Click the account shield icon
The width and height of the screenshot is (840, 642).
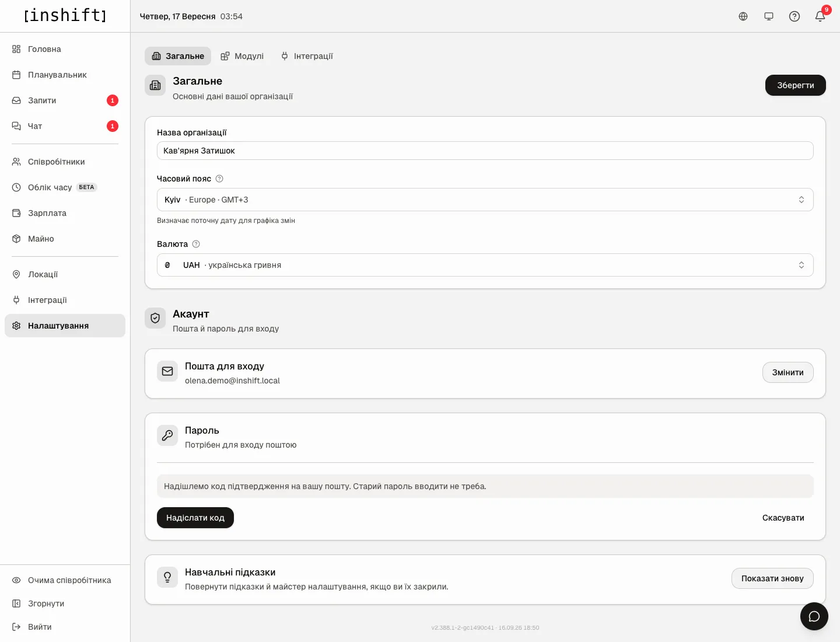[155, 318]
